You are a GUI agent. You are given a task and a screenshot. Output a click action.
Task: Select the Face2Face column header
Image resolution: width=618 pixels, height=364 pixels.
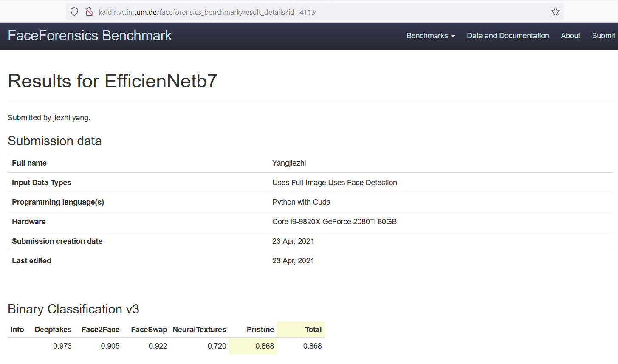coord(100,330)
